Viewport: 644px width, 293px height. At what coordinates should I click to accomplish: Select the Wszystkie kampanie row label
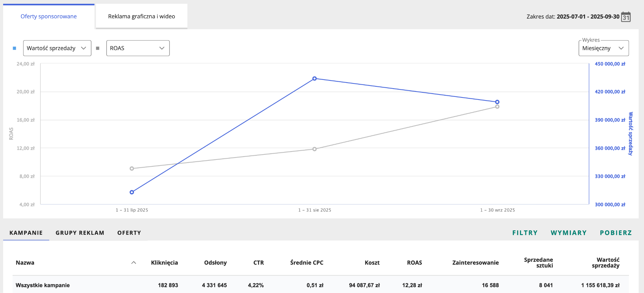point(43,285)
